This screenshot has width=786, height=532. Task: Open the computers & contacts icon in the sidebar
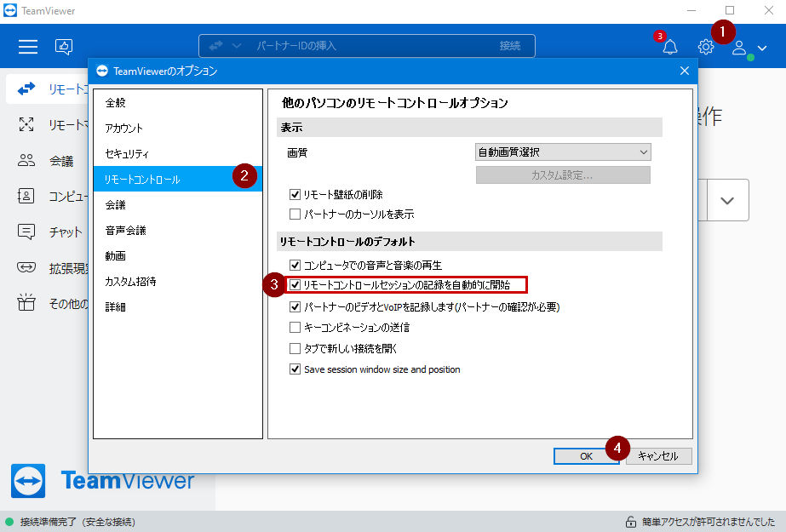pos(26,196)
